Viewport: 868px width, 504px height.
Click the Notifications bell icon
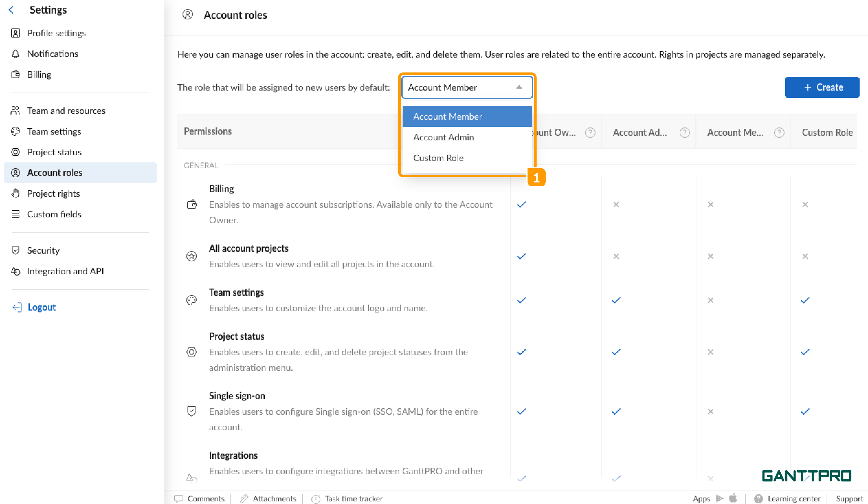click(x=15, y=54)
